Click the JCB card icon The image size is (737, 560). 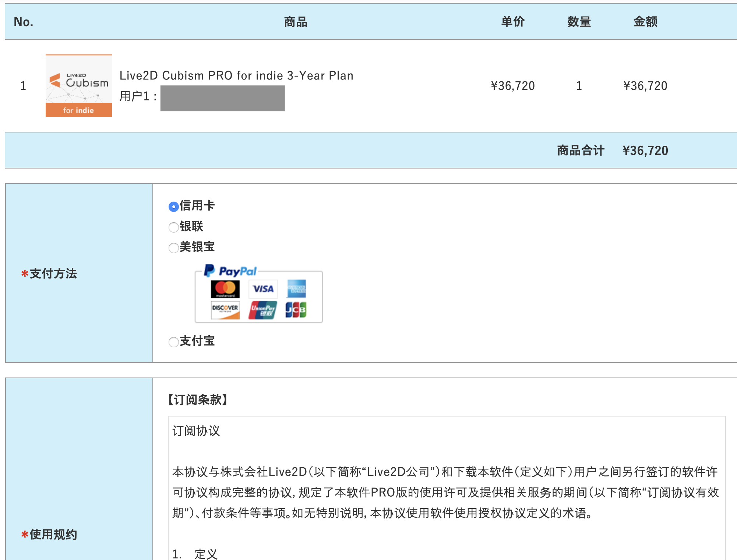[x=296, y=310]
